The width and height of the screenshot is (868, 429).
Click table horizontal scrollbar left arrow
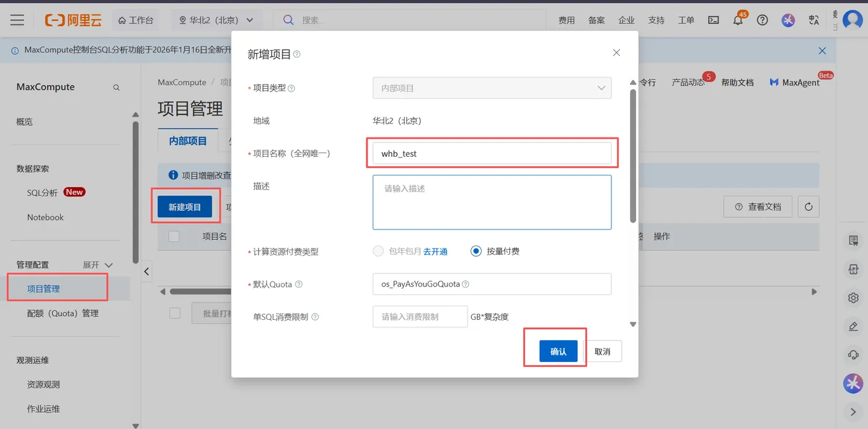click(x=163, y=291)
